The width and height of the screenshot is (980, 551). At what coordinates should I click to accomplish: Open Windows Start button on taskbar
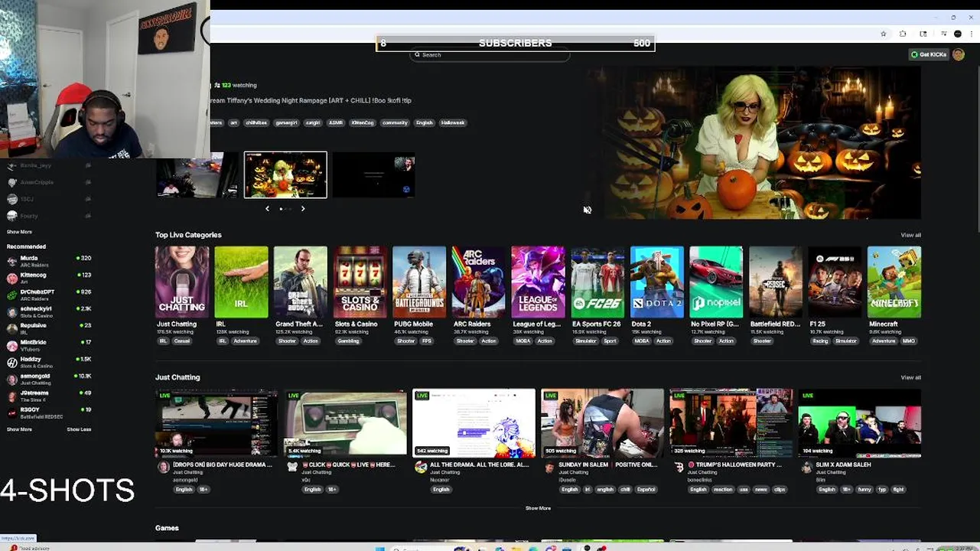click(x=379, y=548)
